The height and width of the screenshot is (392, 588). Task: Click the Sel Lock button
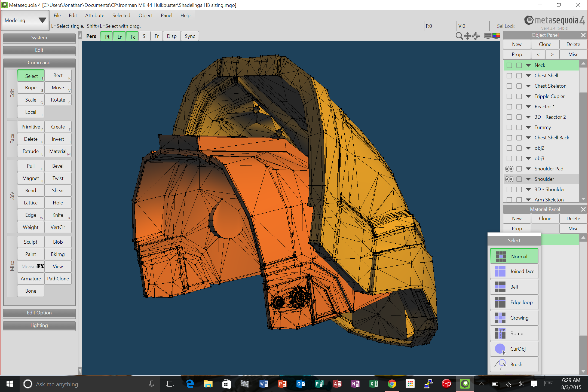coord(506,26)
